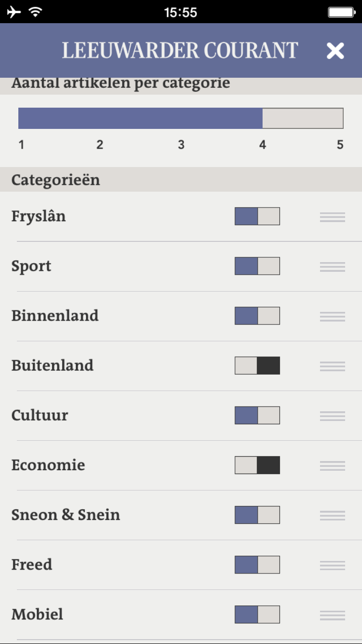Close the settings panel with X
Image resolution: width=362 pixels, height=644 pixels.
[335, 51]
